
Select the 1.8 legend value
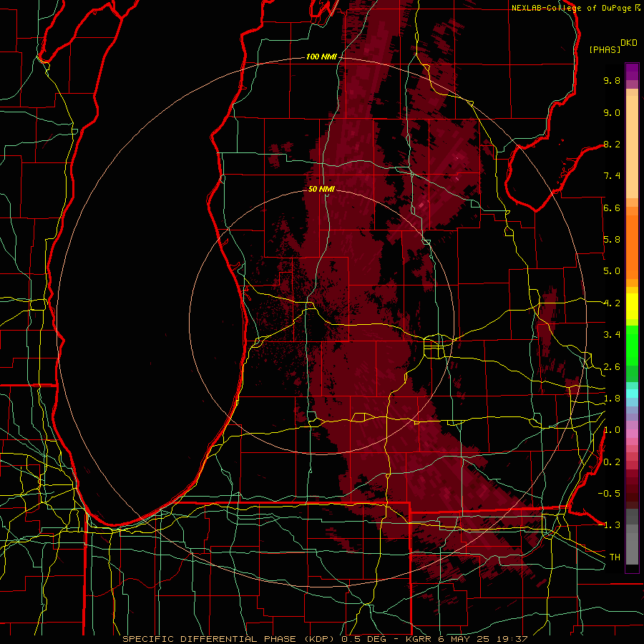pos(612,399)
